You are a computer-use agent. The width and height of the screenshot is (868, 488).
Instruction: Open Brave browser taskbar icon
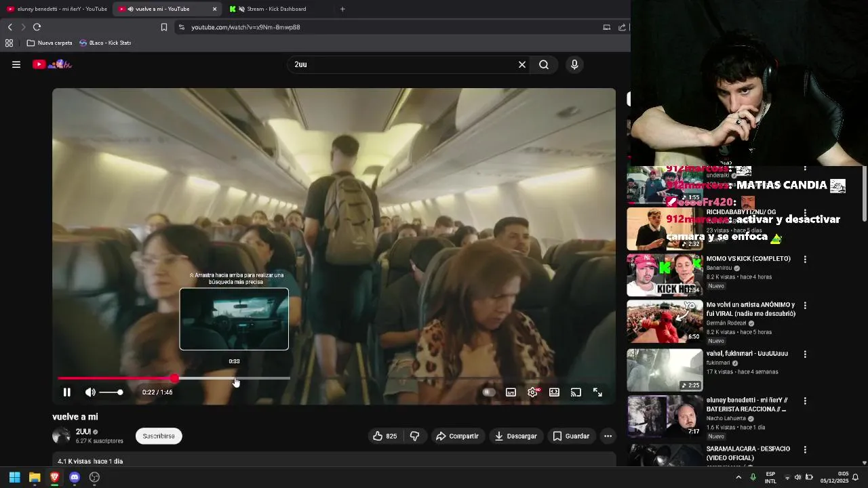point(54,477)
